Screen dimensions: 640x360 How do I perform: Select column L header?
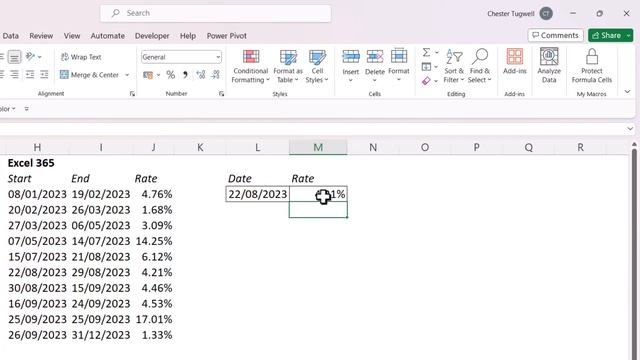click(258, 147)
